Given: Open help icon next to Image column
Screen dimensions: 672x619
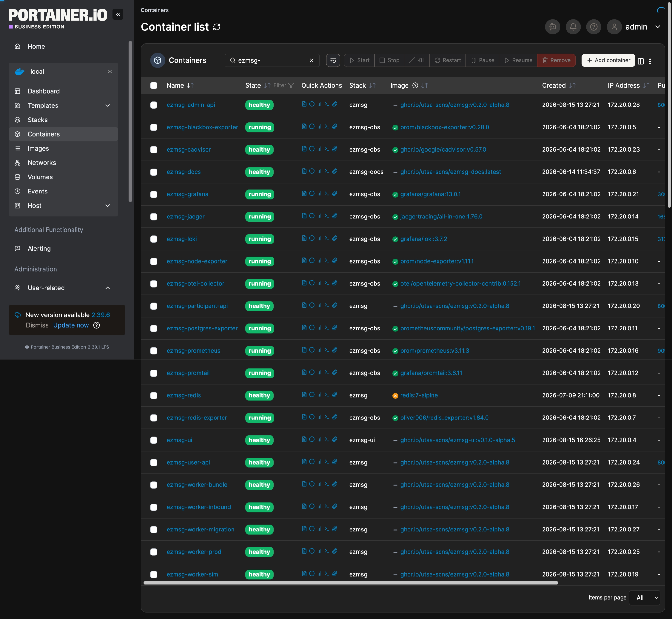Looking at the screenshot, I should 415,85.
